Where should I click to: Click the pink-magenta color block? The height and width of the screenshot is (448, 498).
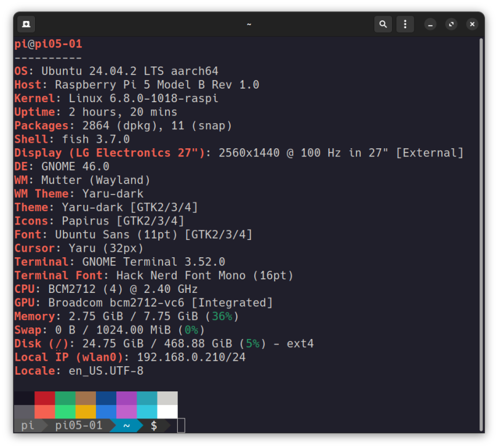pos(126,412)
